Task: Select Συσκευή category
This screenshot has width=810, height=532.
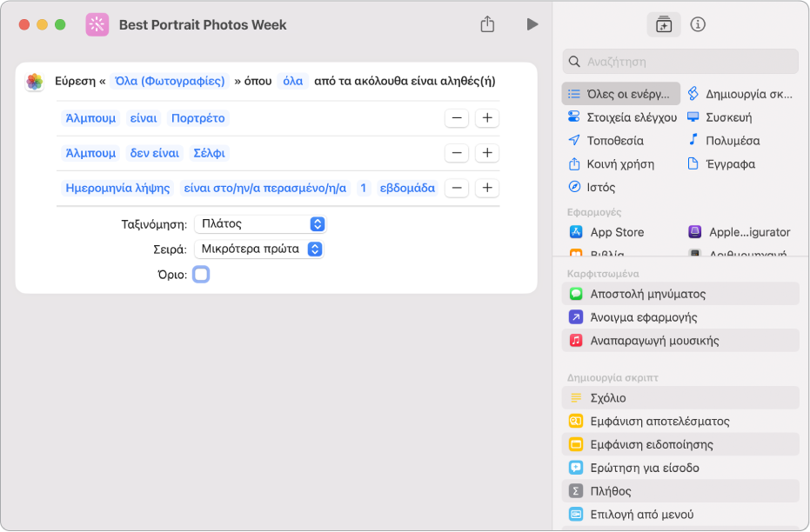Action: [x=720, y=117]
